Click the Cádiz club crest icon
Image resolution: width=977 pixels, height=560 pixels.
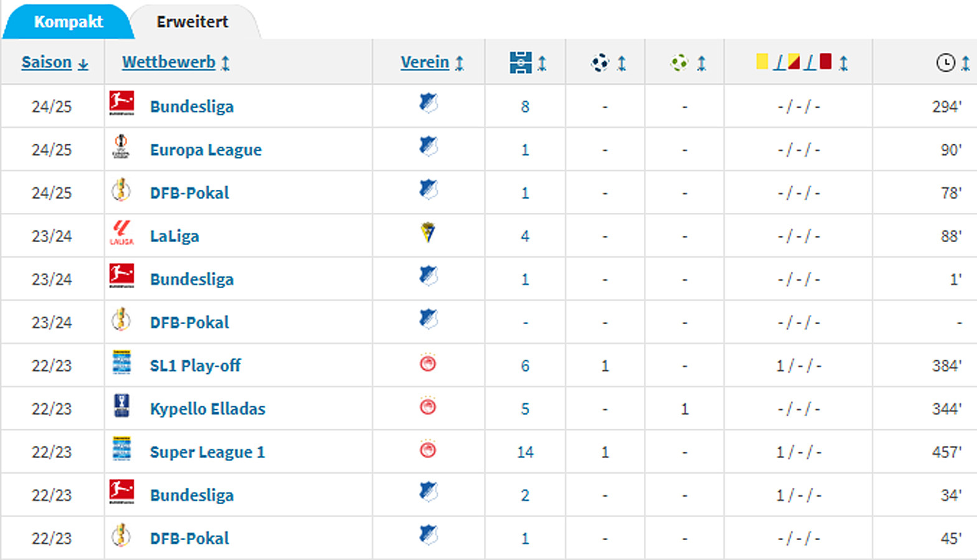(x=428, y=233)
